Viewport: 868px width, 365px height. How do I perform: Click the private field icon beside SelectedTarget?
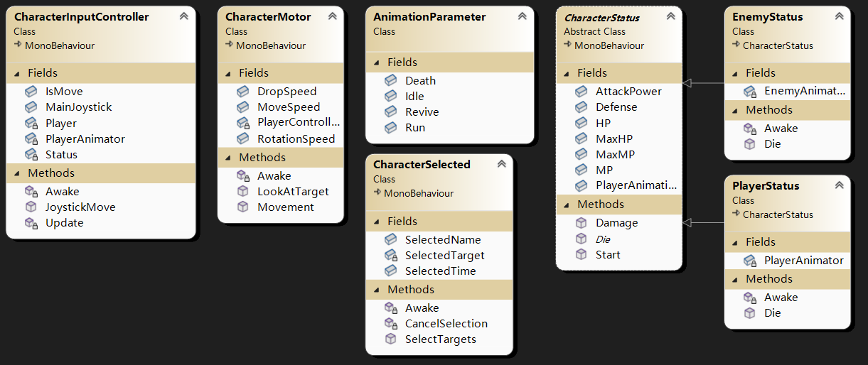(391, 256)
